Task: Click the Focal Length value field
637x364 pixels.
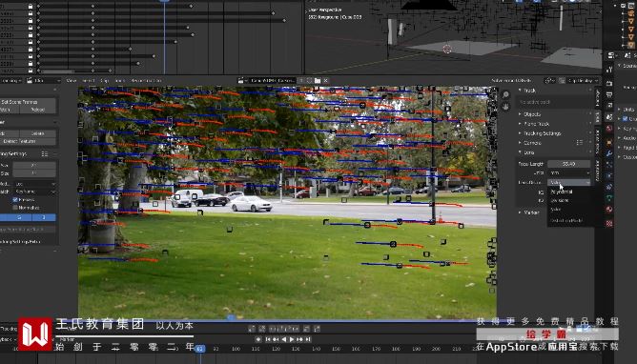Action: coord(568,164)
